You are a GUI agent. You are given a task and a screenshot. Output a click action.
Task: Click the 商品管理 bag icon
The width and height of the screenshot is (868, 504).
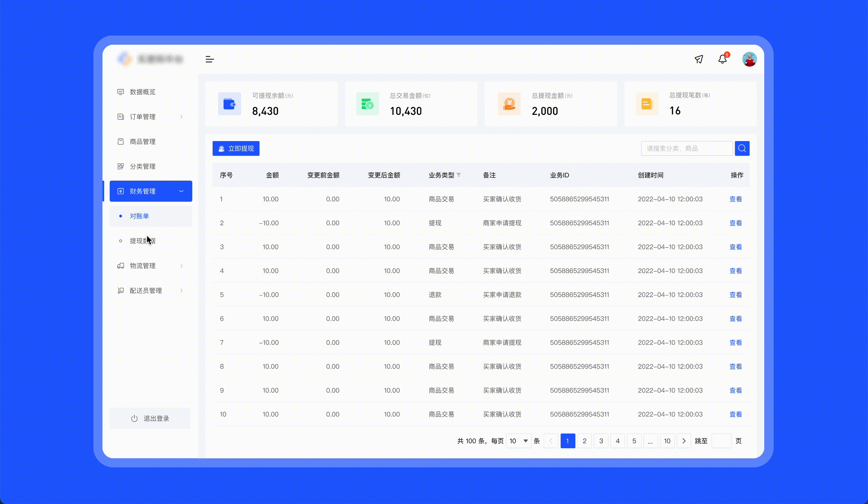coord(121,142)
